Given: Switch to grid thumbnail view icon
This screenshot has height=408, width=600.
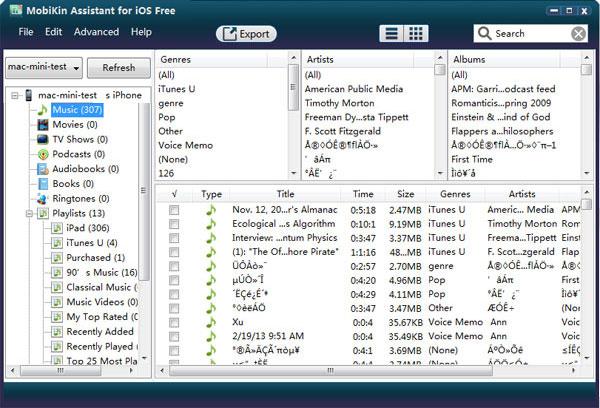Looking at the screenshot, I should 416,34.
